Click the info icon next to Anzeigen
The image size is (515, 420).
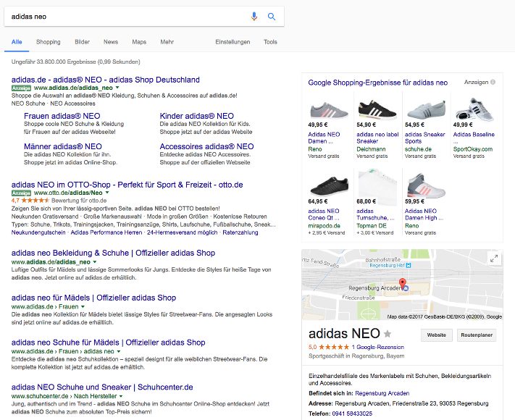[x=493, y=82]
